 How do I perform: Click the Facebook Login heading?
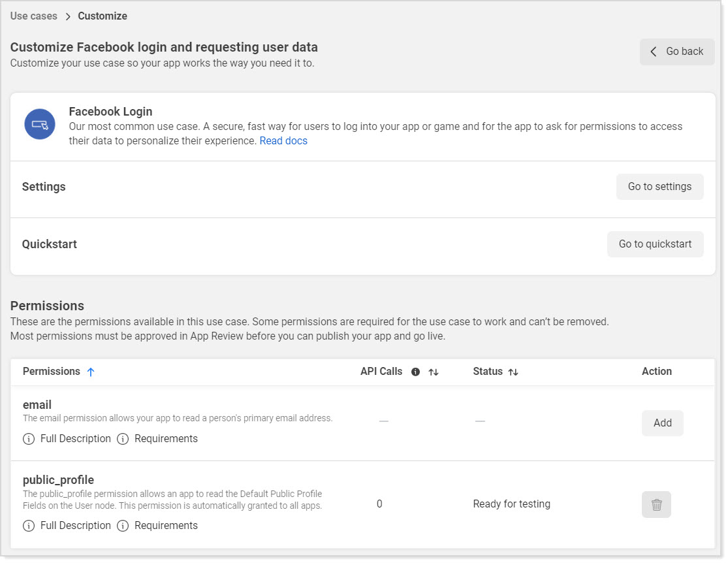pos(110,112)
